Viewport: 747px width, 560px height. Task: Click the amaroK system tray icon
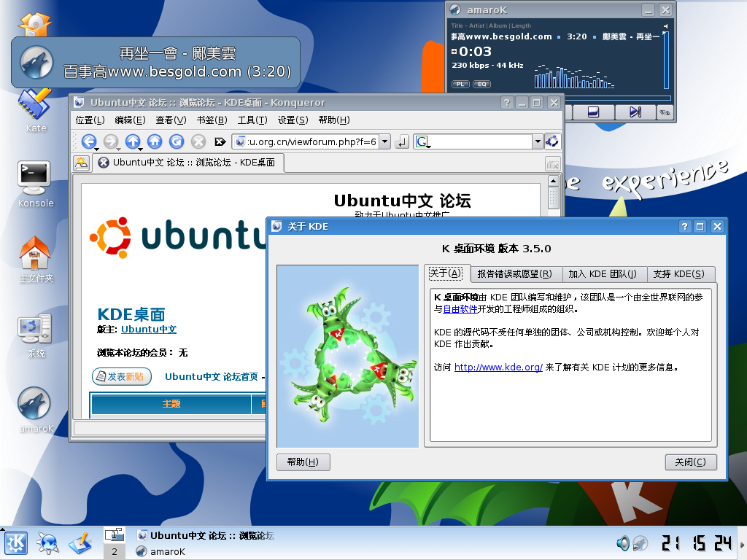640,542
